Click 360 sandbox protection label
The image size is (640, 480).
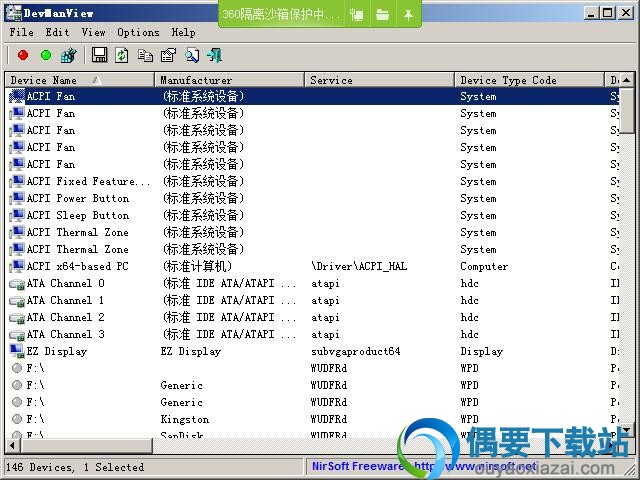pyautogui.click(x=281, y=15)
